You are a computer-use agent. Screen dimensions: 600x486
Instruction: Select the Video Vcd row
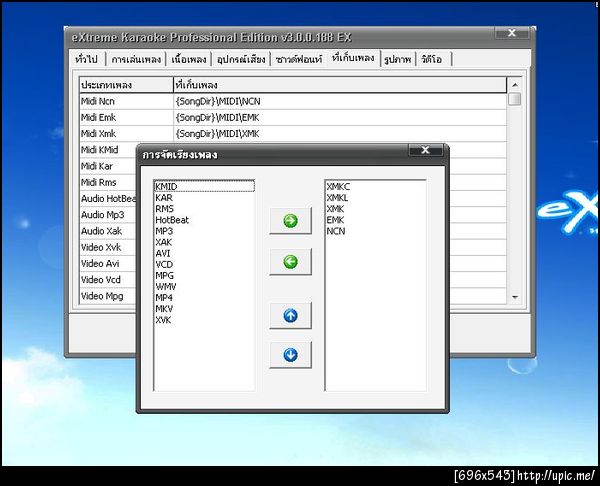108,280
